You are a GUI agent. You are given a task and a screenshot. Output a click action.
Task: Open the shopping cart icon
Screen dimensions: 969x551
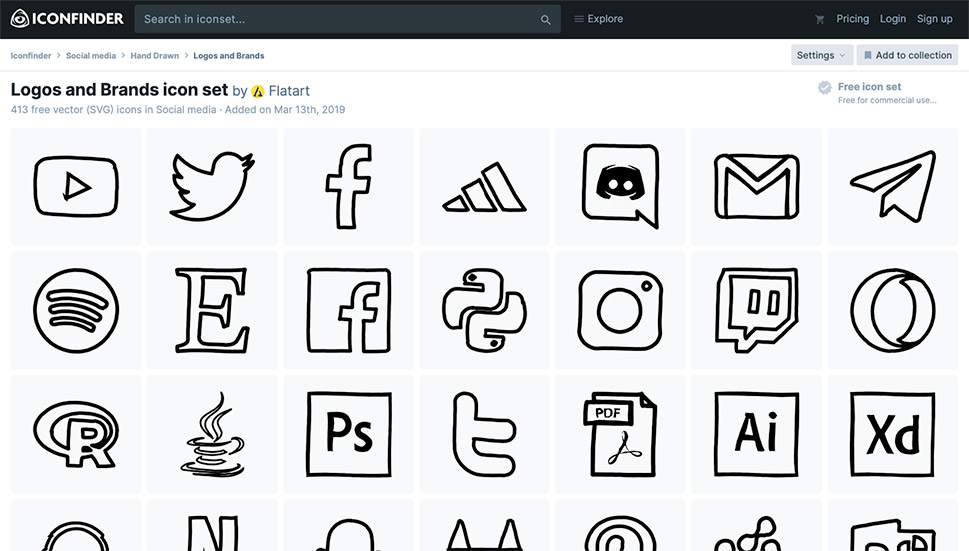pos(819,19)
